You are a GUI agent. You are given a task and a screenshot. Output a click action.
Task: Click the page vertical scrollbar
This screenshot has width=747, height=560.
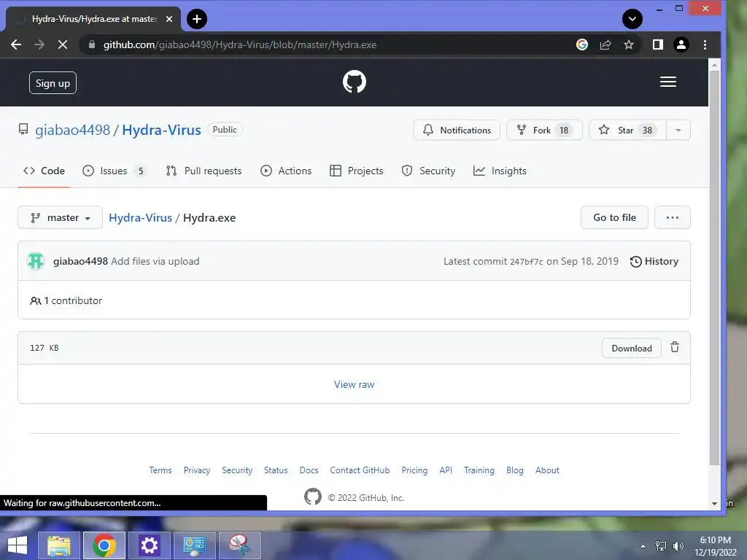[x=714, y=268]
